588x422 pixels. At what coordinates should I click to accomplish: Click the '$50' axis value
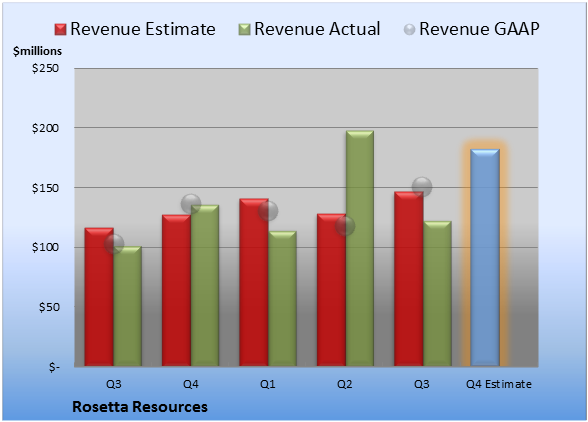(49, 307)
